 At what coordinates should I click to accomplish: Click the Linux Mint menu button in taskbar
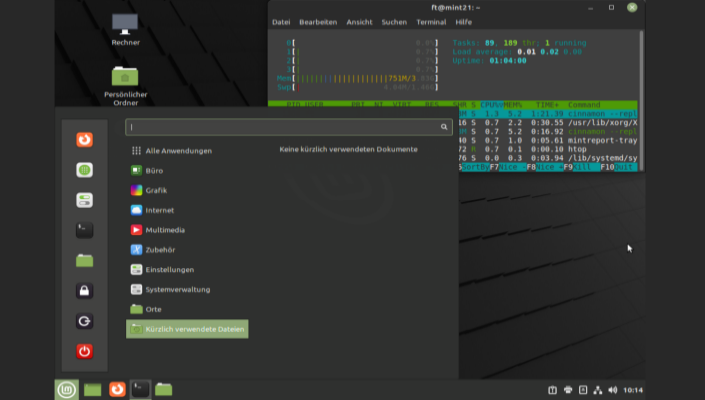point(67,389)
